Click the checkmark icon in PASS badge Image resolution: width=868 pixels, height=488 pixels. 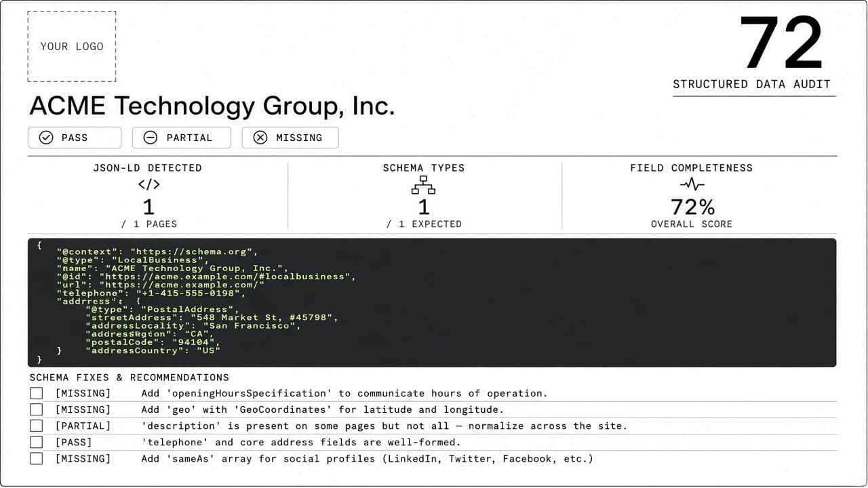[46, 138]
